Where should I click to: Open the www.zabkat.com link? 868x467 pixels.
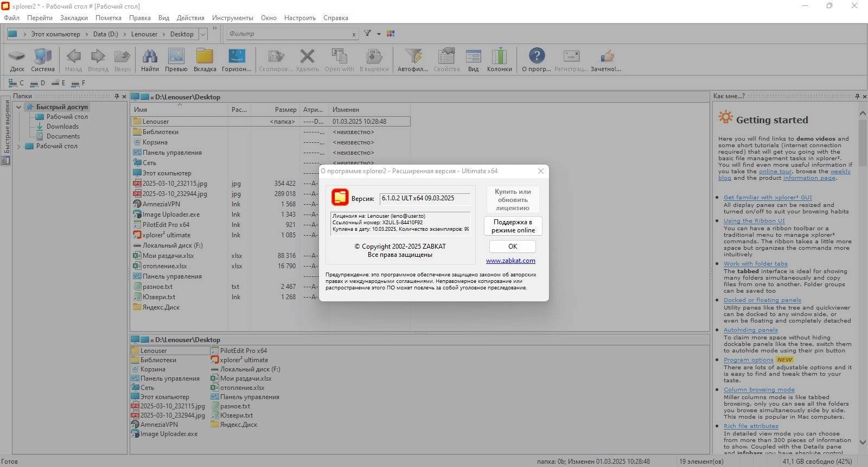click(510, 261)
